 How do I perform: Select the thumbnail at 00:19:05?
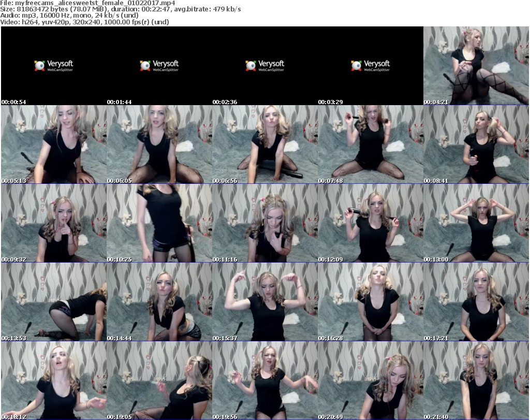click(159, 381)
